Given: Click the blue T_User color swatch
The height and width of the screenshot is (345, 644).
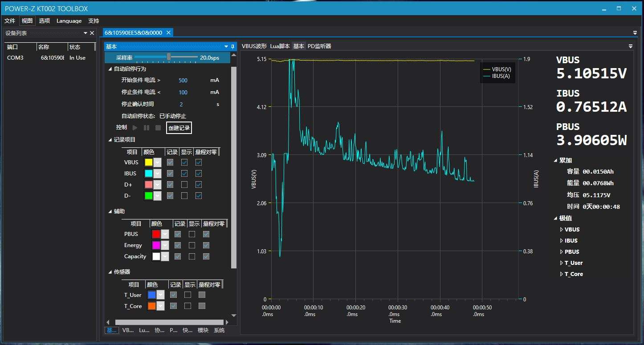Looking at the screenshot, I should 152,295.
